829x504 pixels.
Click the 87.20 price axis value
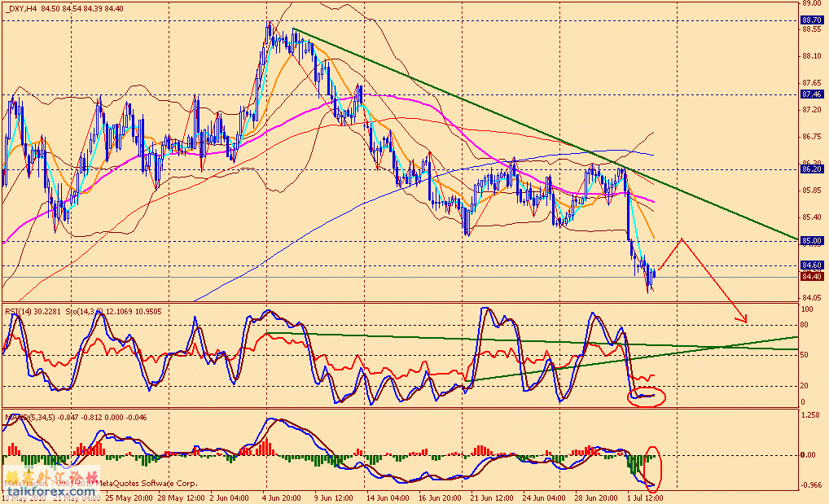tap(812, 109)
